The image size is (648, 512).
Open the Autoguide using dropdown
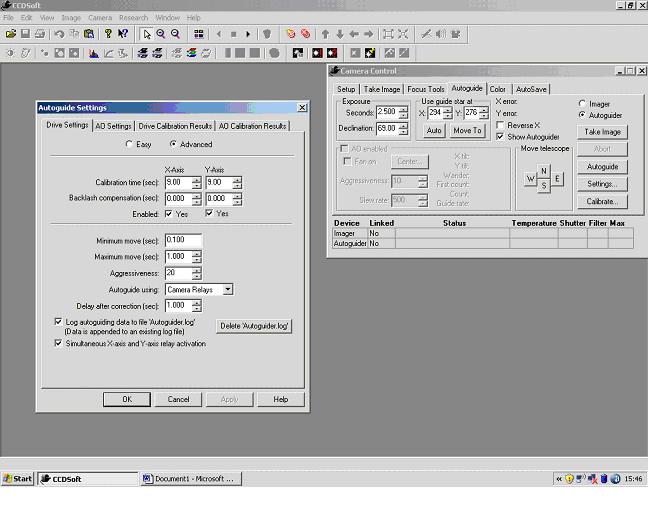point(228,289)
